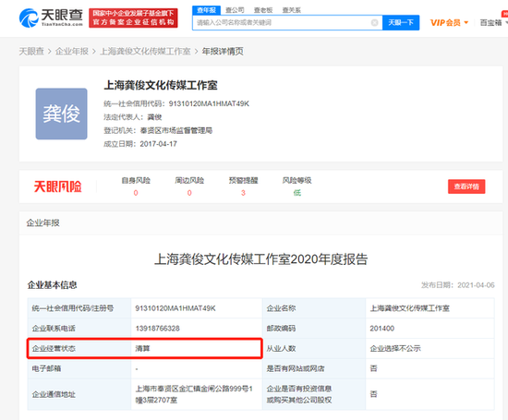
Task: Click the company title 上海龚俊文化传媒工作室
Action: (161, 85)
